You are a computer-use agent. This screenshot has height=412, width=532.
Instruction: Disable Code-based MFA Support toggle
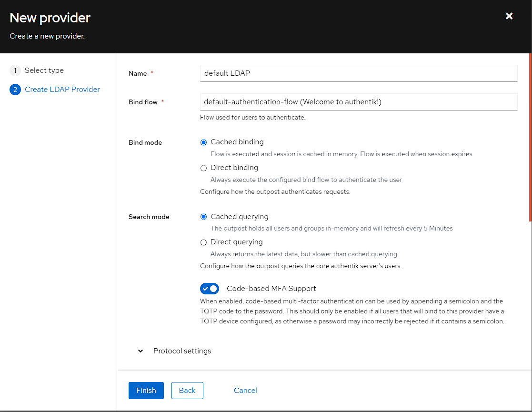pos(210,289)
